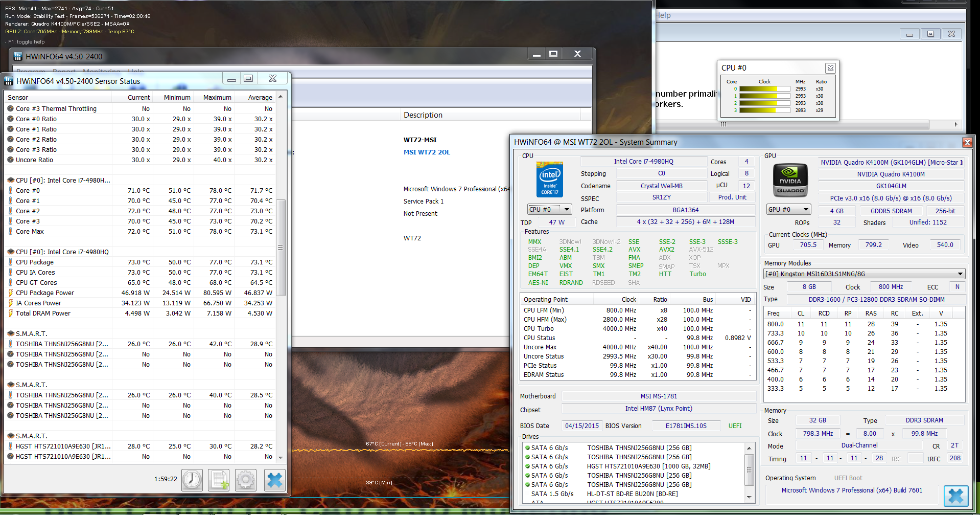Maximize the HWiNFO64 v4.50-2400 main window
The height and width of the screenshot is (515, 980).
(x=553, y=54)
